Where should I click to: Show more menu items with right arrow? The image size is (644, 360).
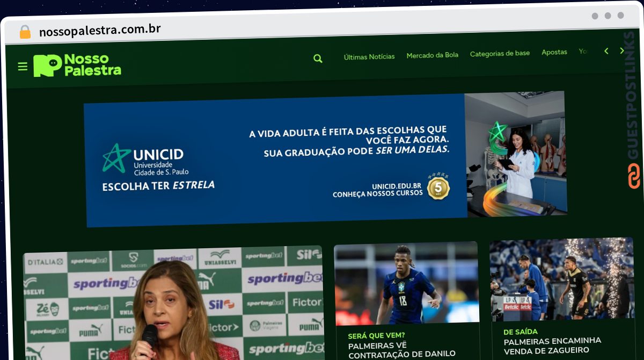(622, 51)
